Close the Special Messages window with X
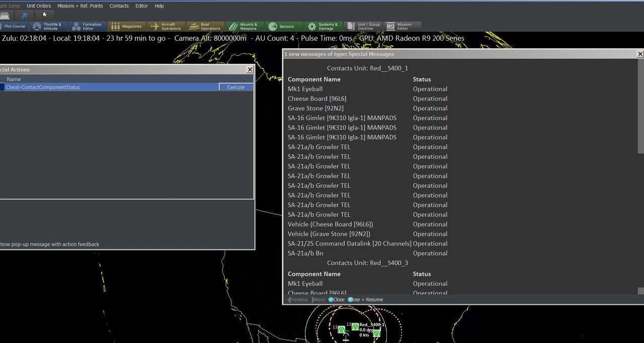The height and width of the screenshot is (343, 644). pyautogui.click(x=640, y=54)
